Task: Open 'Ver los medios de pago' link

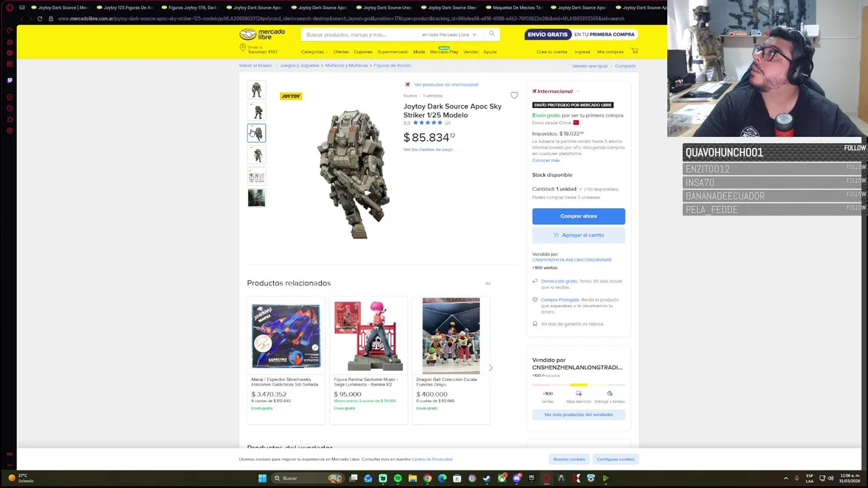Action: point(428,149)
